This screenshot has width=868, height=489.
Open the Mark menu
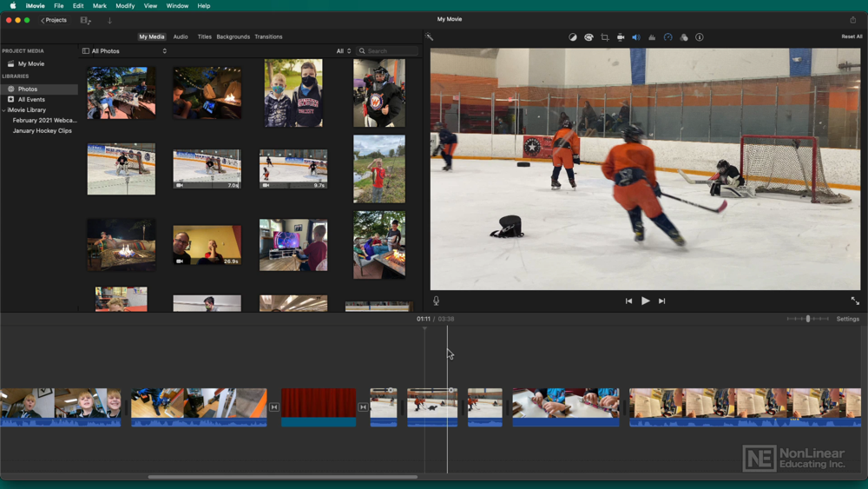pyautogui.click(x=100, y=5)
